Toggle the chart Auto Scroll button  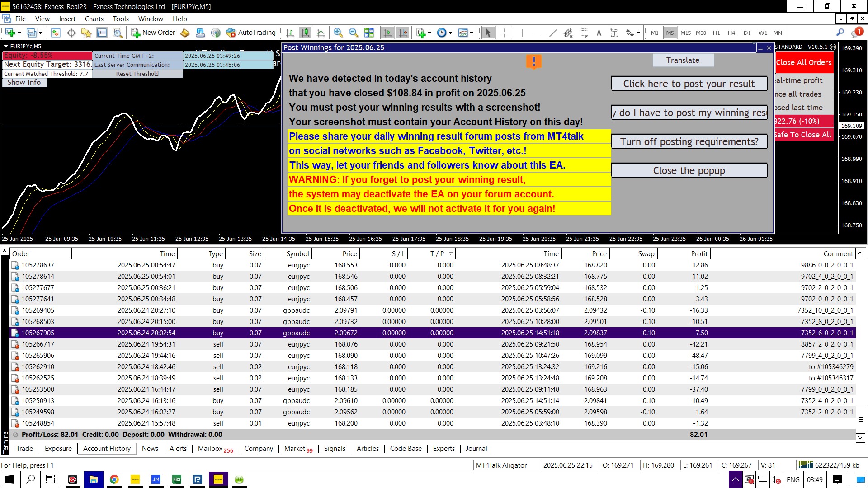tap(387, 33)
